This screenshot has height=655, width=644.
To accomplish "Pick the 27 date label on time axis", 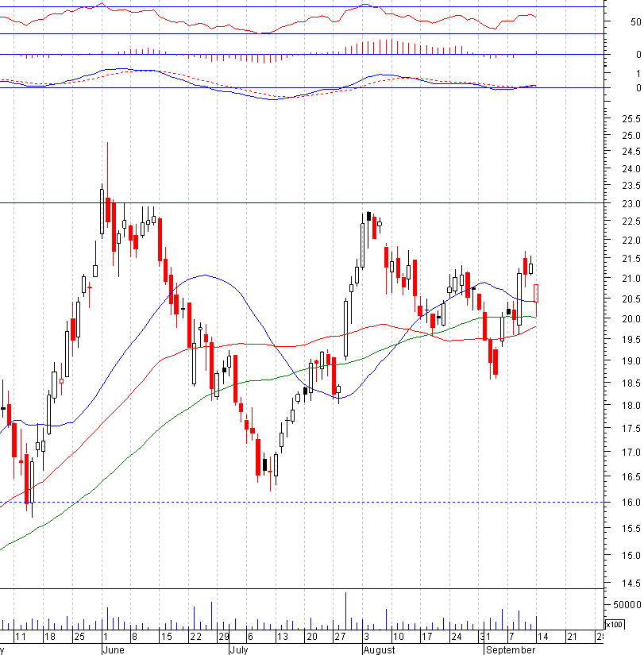I will click(340, 637).
